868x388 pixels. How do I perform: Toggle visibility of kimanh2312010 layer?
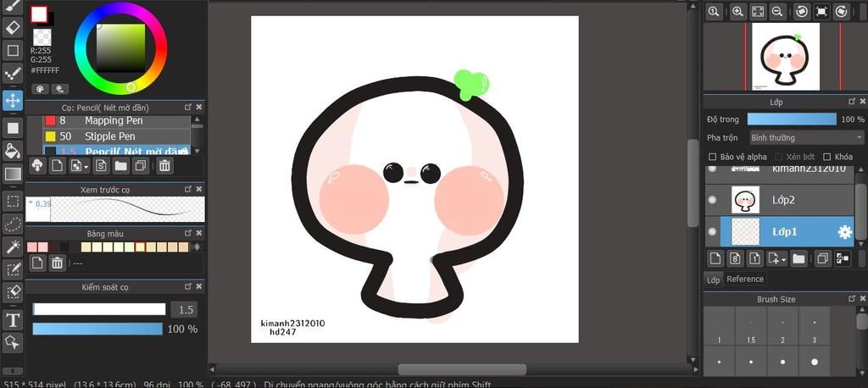coord(712,169)
